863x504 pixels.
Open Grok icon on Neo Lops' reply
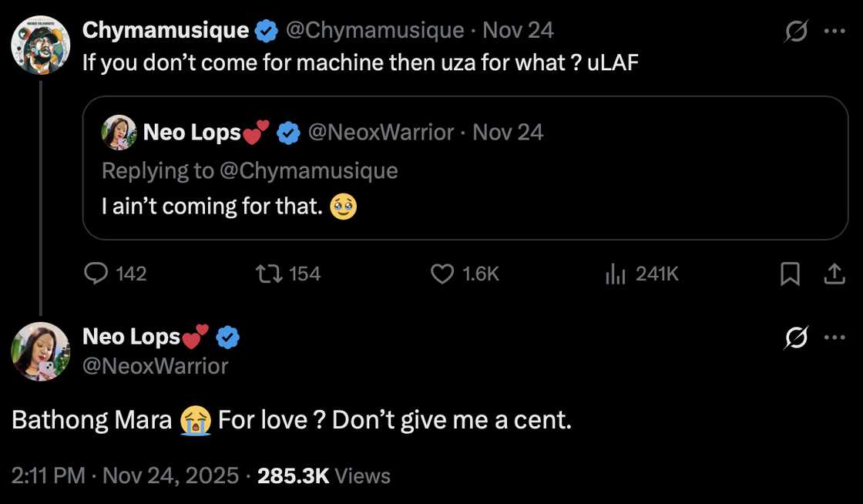pyautogui.click(x=796, y=338)
